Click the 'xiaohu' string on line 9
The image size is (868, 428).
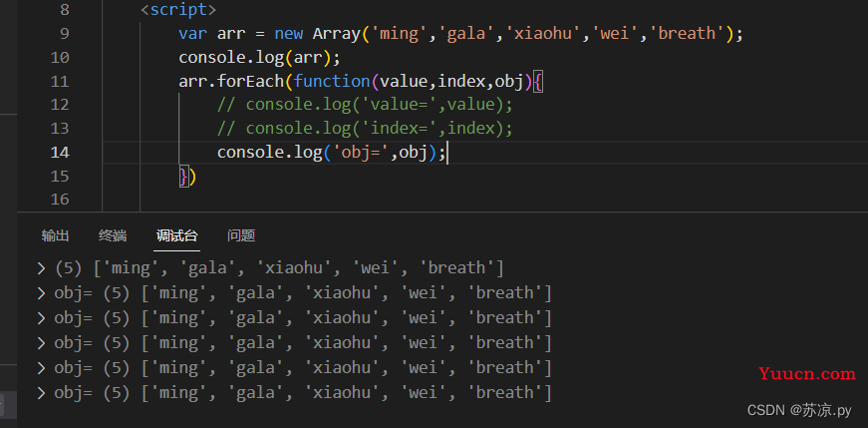pyautogui.click(x=543, y=34)
